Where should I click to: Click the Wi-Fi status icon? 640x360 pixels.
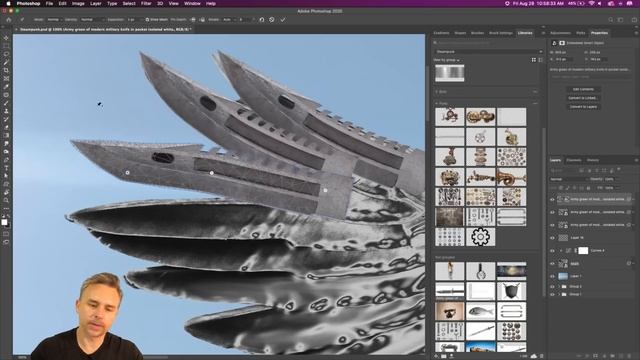point(591,3)
